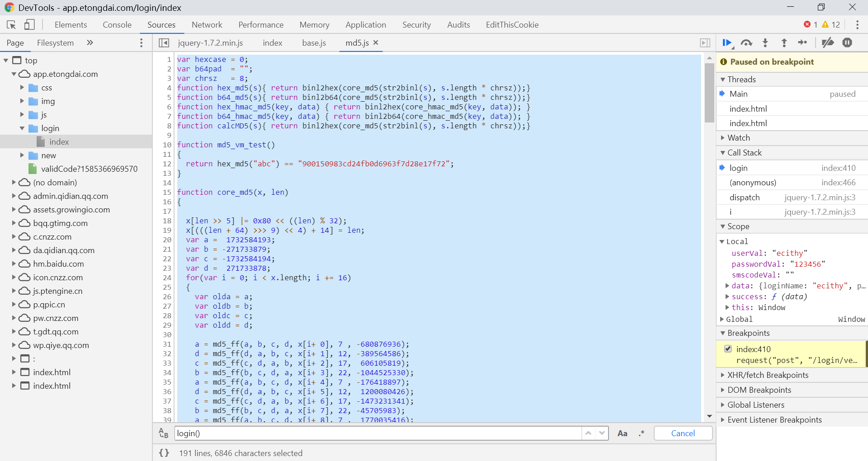The image size is (868, 461).
Task: Expand the js folder
Action: click(x=22, y=114)
